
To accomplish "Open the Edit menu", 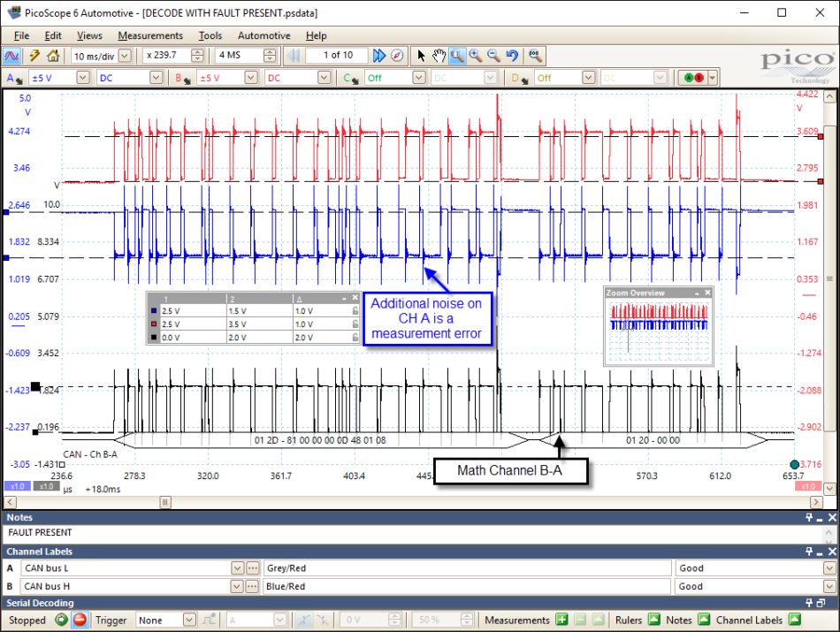I will [53, 36].
